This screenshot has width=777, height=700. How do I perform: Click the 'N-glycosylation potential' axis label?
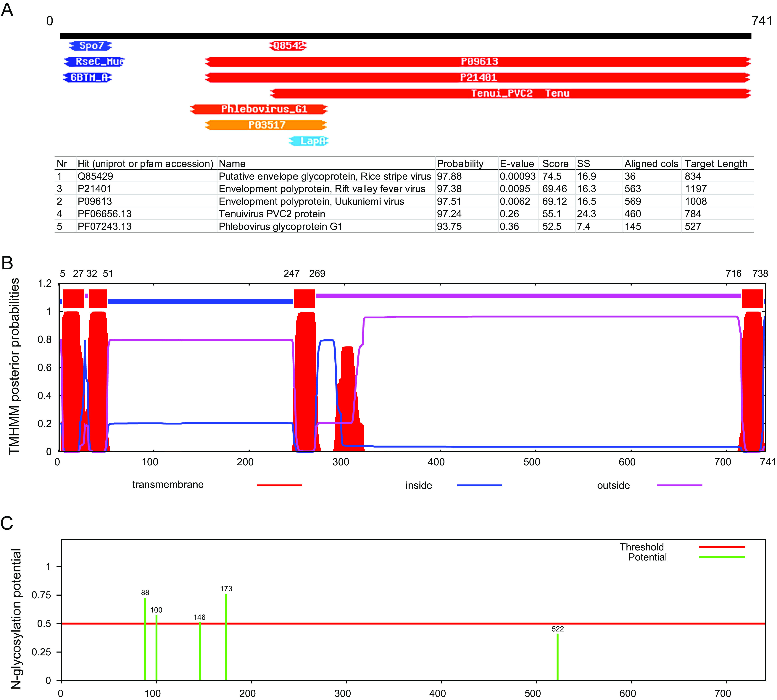click(x=16, y=619)
